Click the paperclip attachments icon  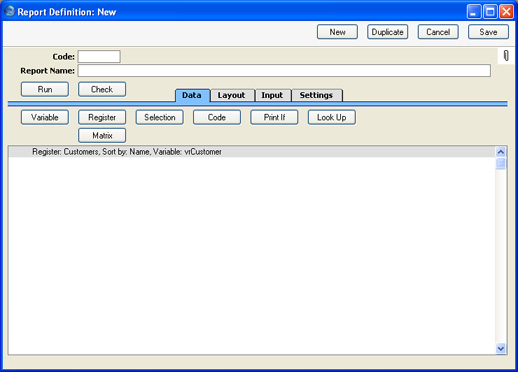(x=506, y=56)
